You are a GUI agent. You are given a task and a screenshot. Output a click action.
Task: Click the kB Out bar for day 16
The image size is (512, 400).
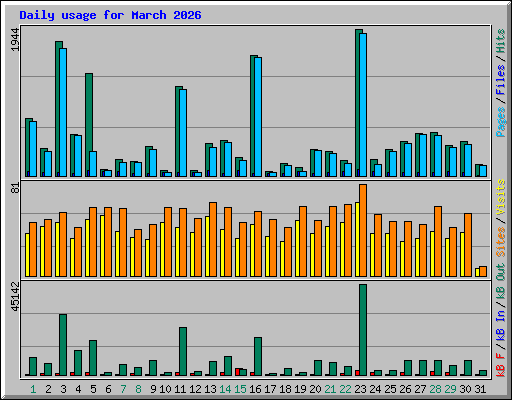pos(258,356)
